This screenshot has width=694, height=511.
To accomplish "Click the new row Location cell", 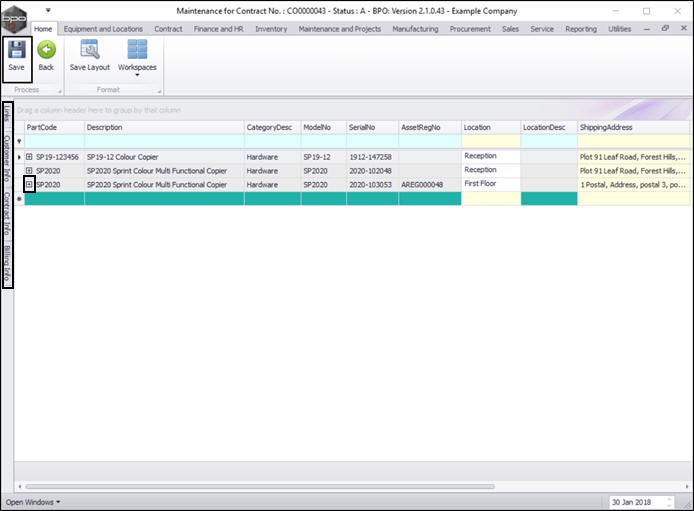I will (491, 199).
